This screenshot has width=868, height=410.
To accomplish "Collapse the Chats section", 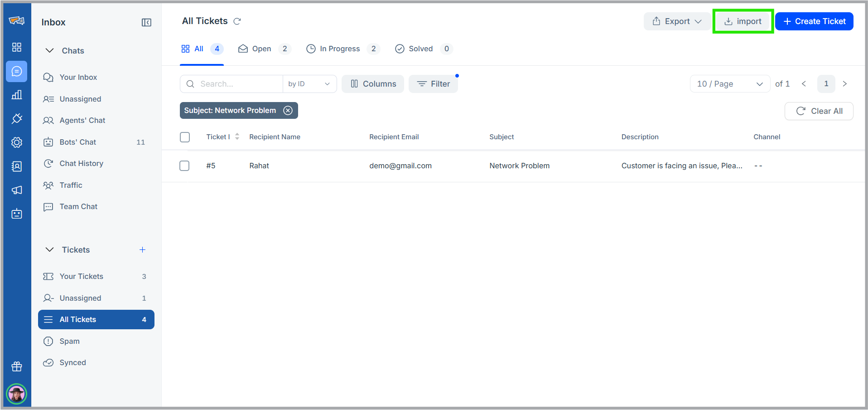I will (x=49, y=50).
